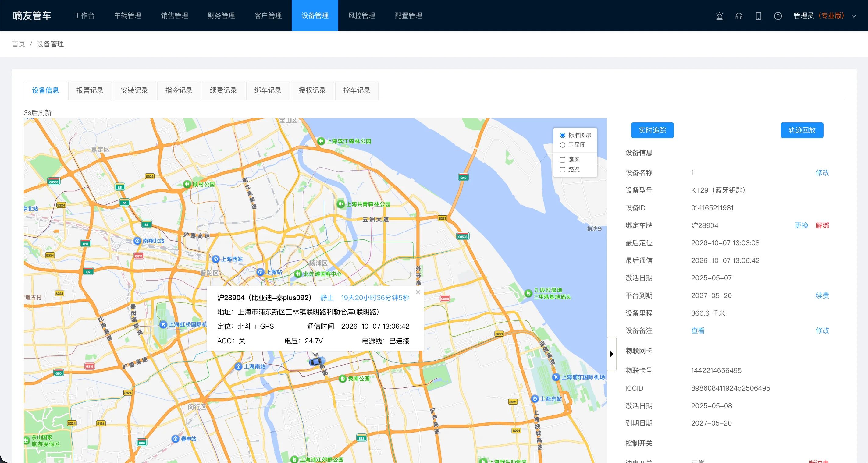Click the 上海西站 station marker

coord(216,259)
